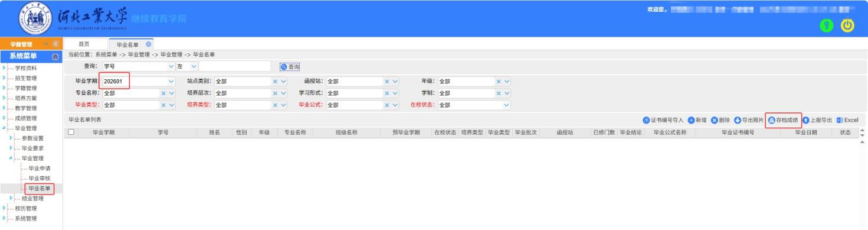Sort by the 姓名 column header

coord(215,132)
